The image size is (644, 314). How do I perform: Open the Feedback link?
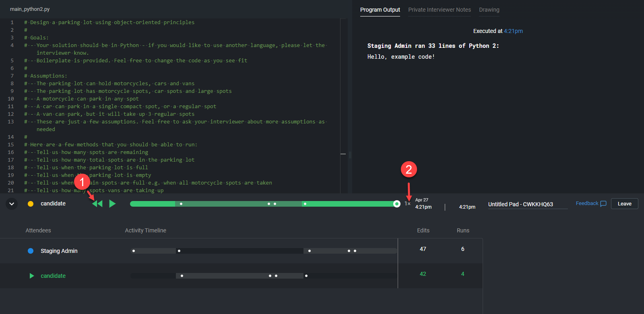pyautogui.click(x=587, y=203)
